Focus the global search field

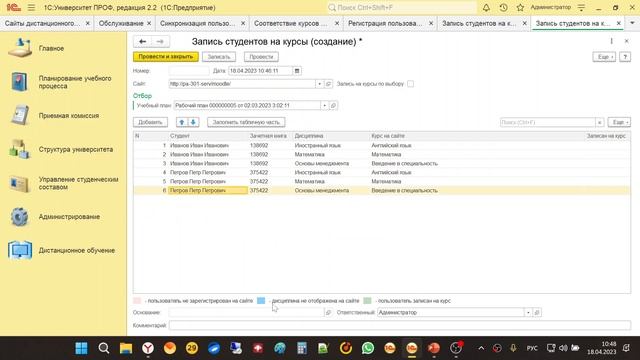tap(402, 7)
